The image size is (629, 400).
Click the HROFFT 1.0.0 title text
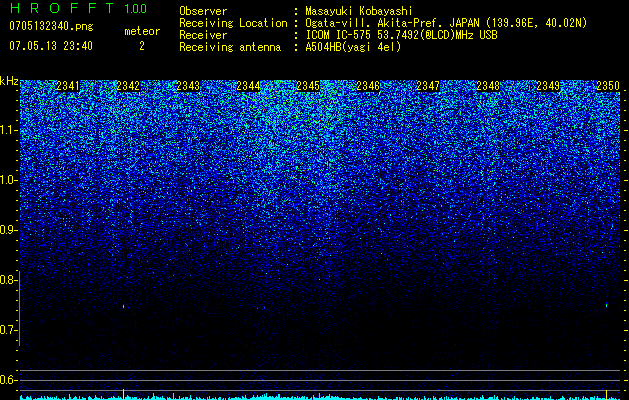78,8
